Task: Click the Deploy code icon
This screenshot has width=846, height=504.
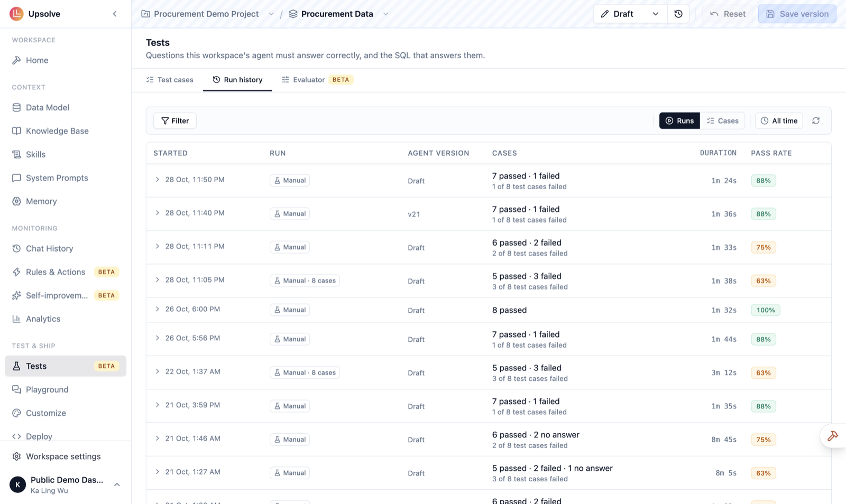Action: (16, 436)
